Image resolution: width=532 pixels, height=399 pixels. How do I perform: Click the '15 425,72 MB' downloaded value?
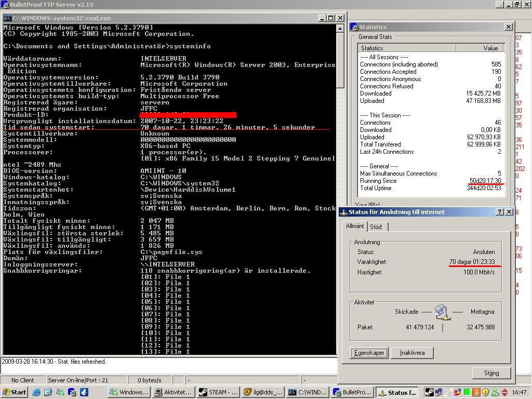[x=483, y=94]
